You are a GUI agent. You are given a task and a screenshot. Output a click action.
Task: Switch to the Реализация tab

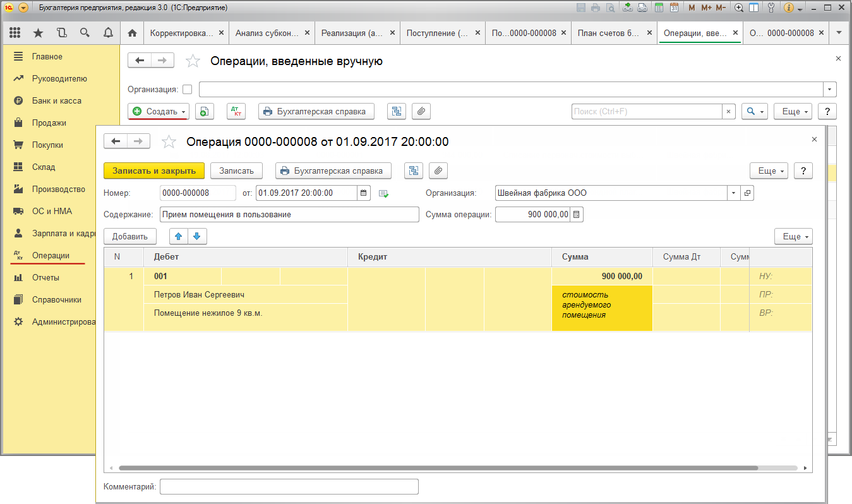coord(357,33)
